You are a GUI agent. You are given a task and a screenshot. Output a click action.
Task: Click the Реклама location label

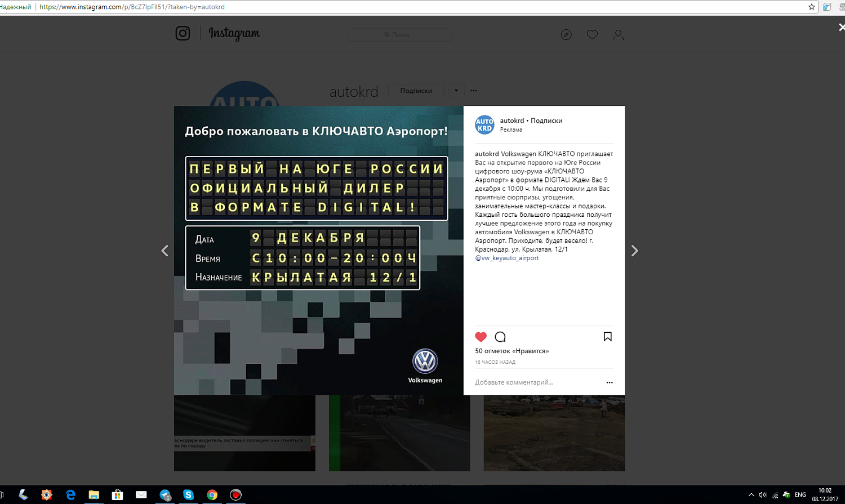point(511,130)
